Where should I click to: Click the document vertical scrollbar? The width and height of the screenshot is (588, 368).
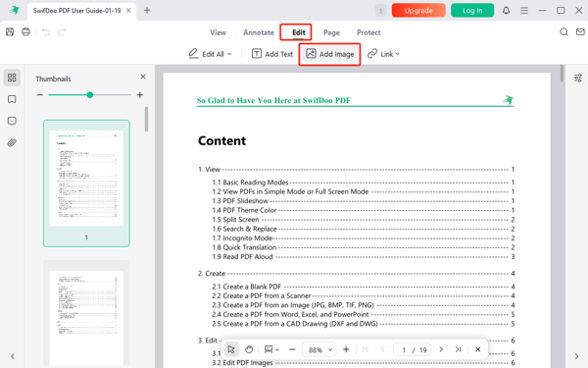tap(562, 74)
